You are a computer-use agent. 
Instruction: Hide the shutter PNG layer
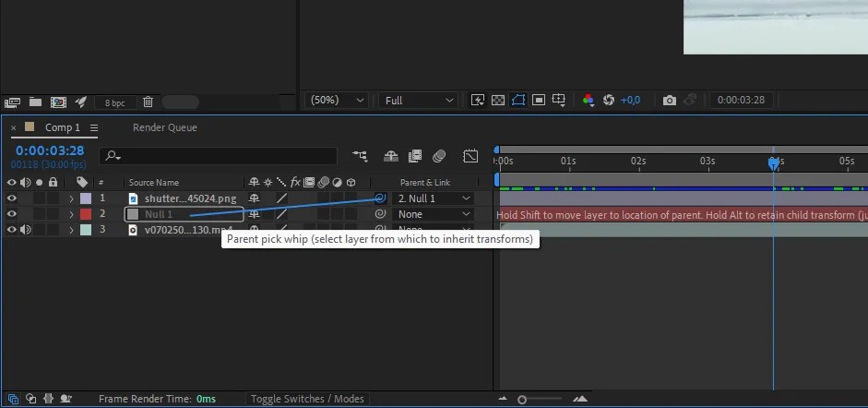[x=12, y=198]
